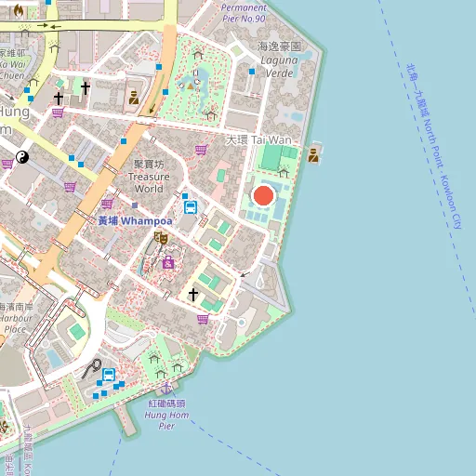The height and width of the screenshot is (476, 476).
Task: Click the theatre masks icon
Action: pos(161,238)
